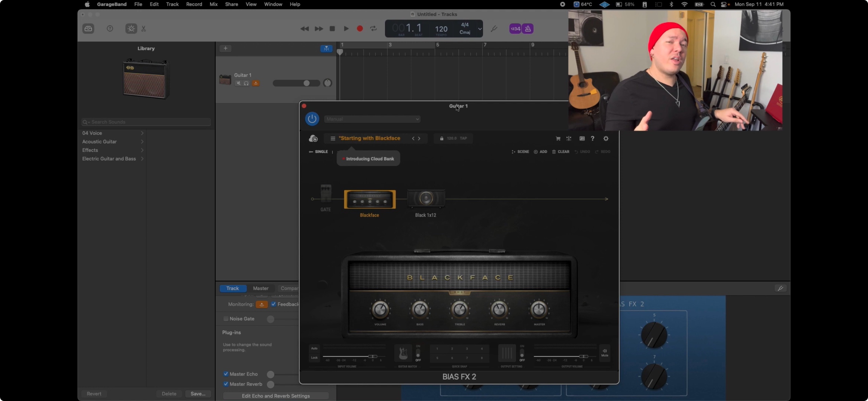The width and height of the screenshot is (868, 401).
Task: Toggle the metronome button
Action: [x=528, y=29]
